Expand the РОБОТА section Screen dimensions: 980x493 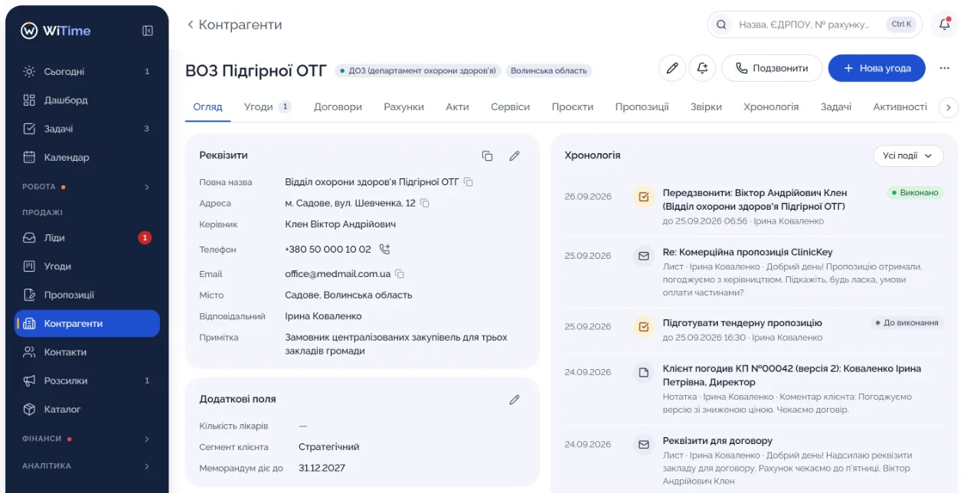pyautogui.click(x=87, y=187)
